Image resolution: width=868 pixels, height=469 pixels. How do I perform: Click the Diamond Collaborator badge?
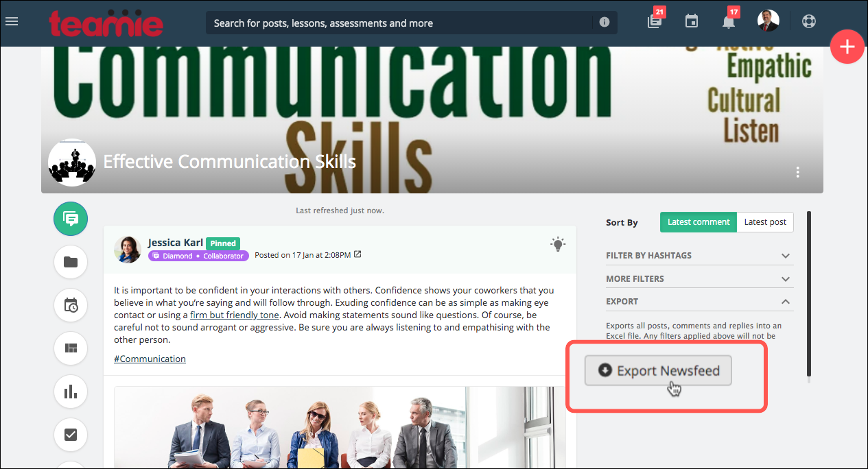(198, 256)
